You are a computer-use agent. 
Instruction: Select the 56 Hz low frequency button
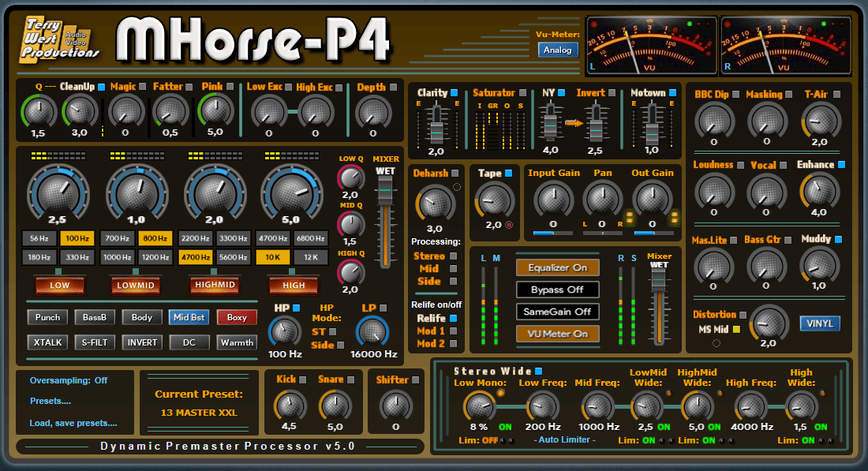coord(39,238)
